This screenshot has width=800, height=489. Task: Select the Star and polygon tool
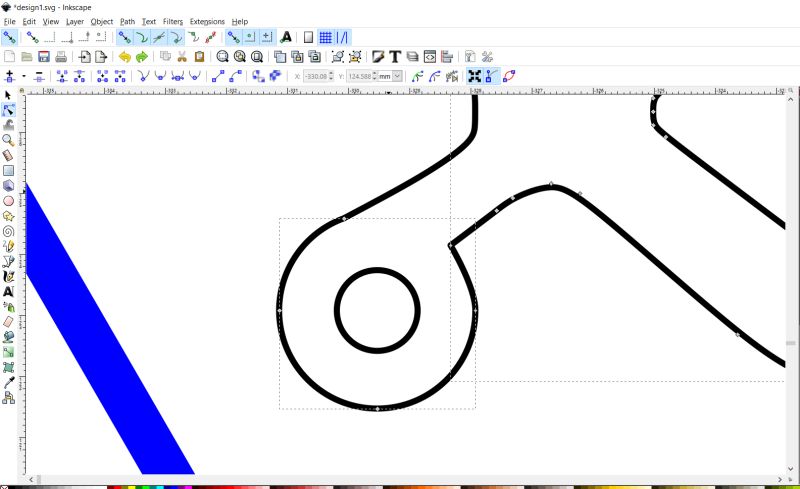pos(8,216)
